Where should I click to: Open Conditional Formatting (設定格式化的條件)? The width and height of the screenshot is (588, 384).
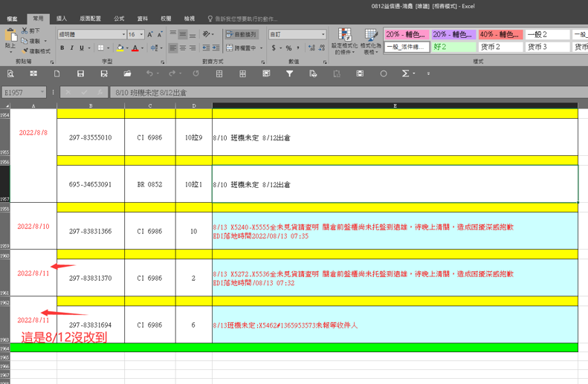(345, 42)
